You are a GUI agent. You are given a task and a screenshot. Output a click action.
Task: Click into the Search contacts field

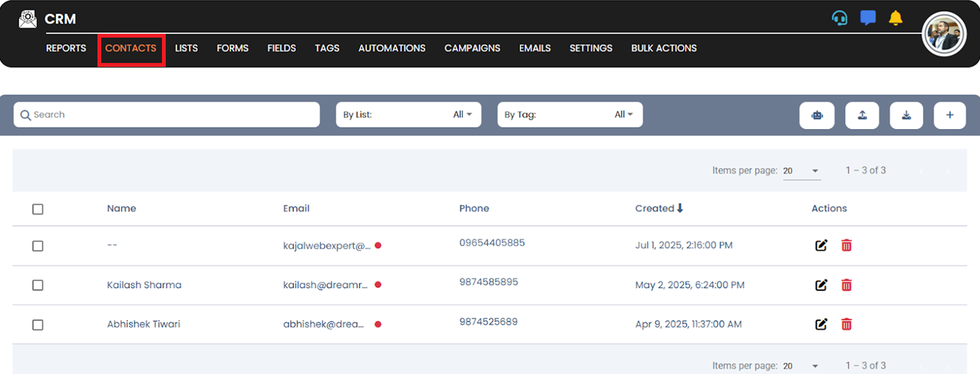click(x=167, y=114)
